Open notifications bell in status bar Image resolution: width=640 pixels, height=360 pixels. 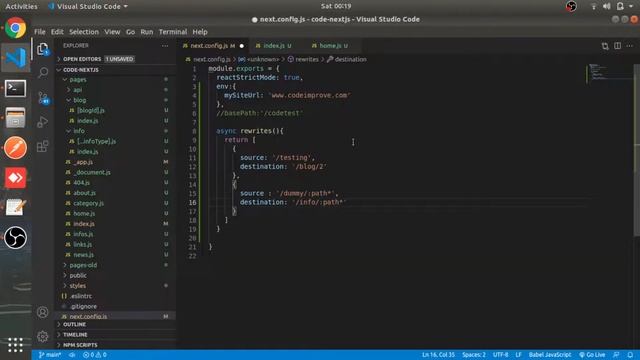(630, 355)
